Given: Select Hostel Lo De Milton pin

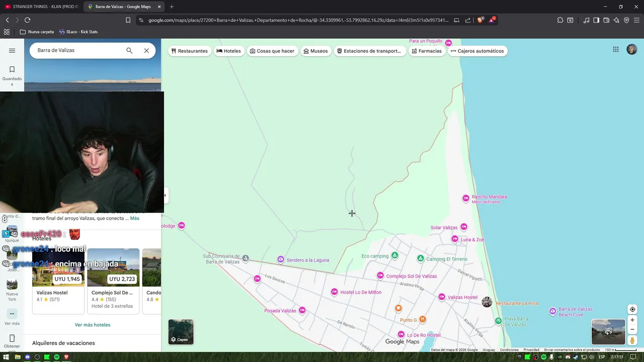Looking at the screenshot, I should point(334,292).
